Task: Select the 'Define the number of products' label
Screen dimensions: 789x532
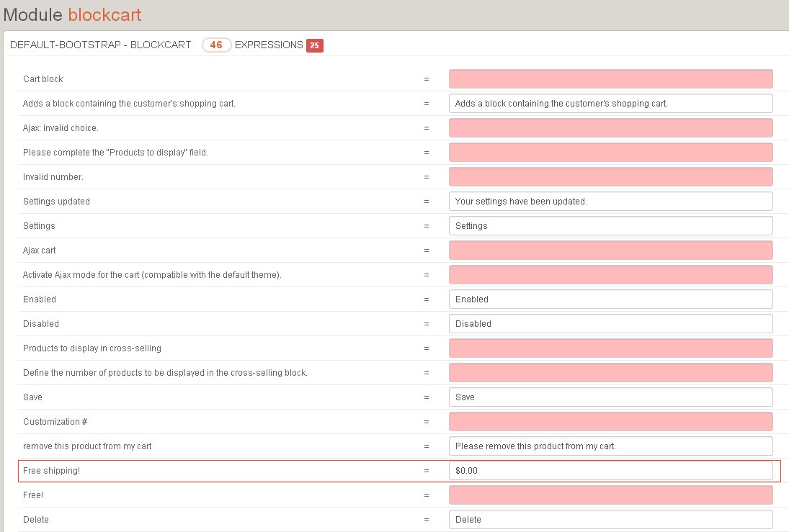Action: 165,373
